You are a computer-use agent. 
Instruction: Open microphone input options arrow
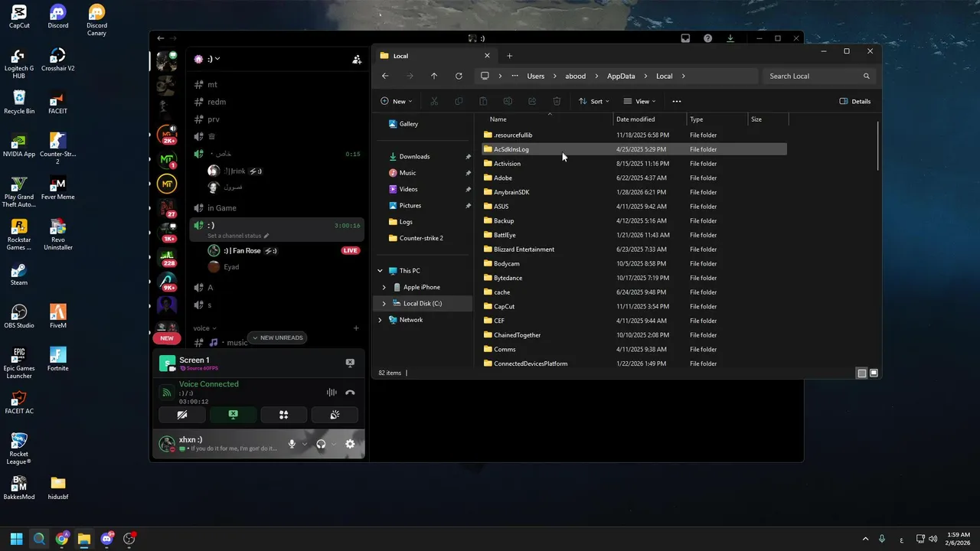[x=305, y=444]
